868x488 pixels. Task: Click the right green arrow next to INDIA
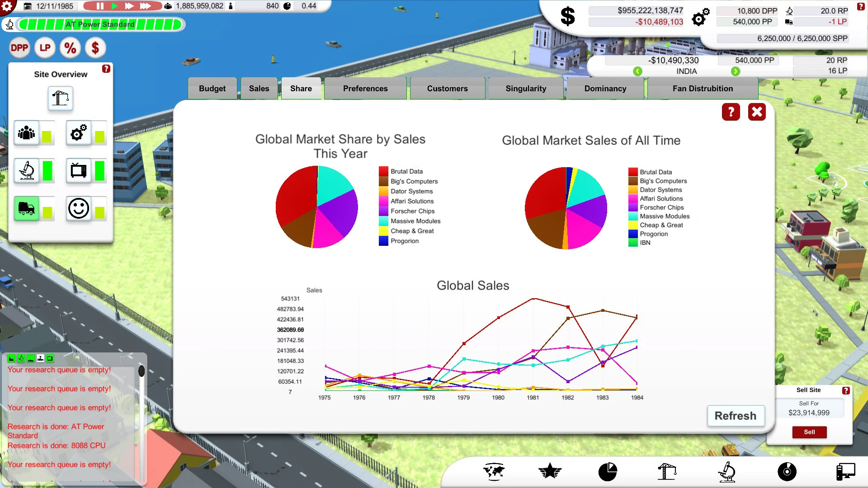click(736, 71)
